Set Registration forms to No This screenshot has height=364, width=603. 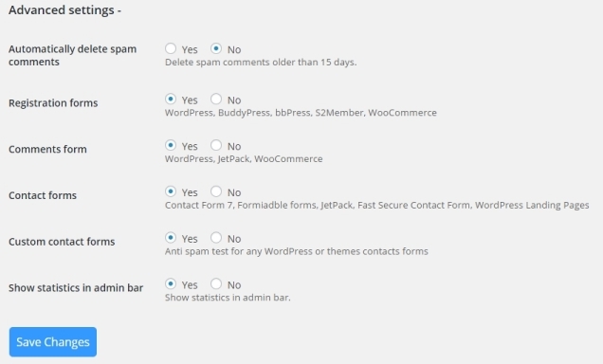coord(216,100)
